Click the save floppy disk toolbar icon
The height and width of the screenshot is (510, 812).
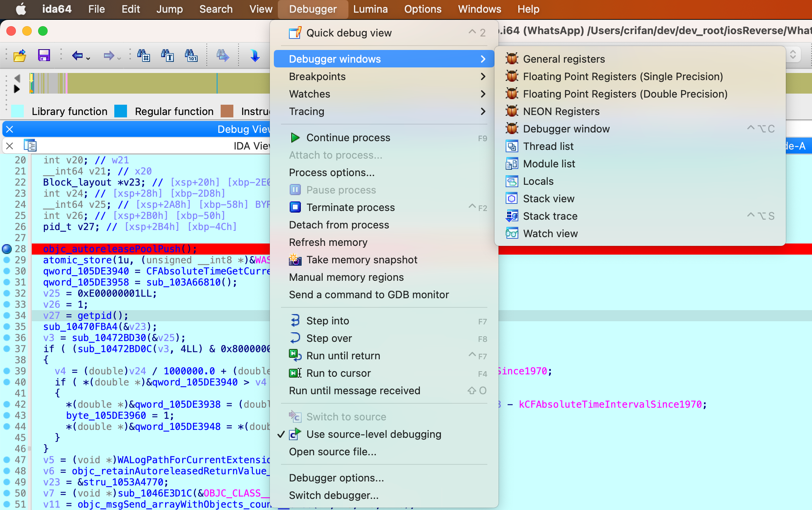44,55
